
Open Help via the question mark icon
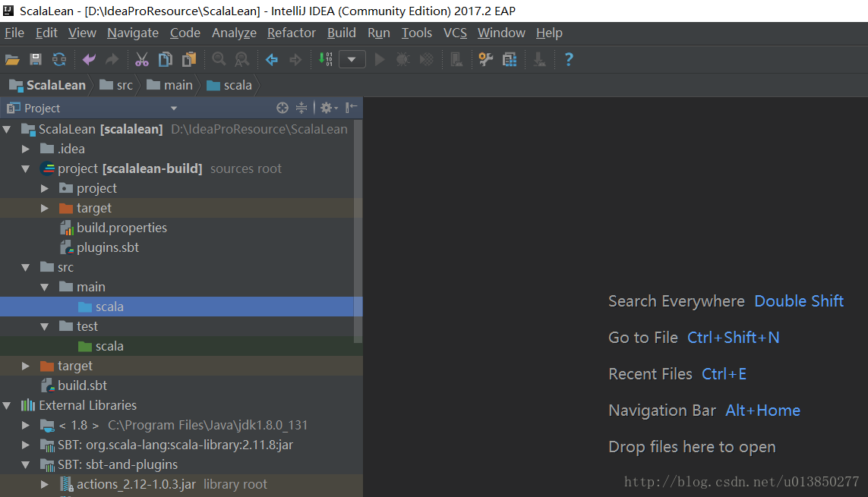pos(569,59)
